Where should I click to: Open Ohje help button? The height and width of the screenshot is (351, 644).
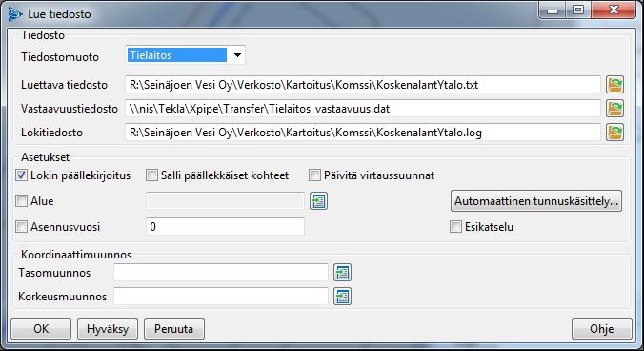click(602, 329)
